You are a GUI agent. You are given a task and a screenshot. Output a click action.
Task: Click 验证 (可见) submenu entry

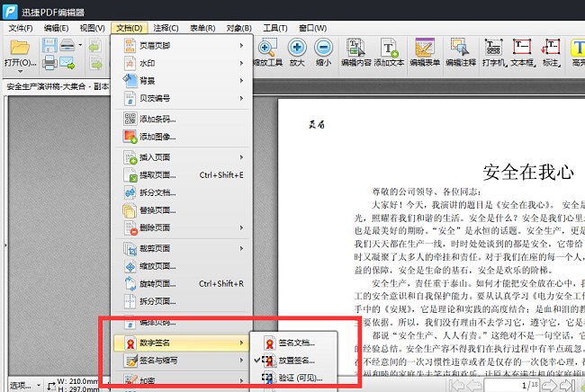293,378
